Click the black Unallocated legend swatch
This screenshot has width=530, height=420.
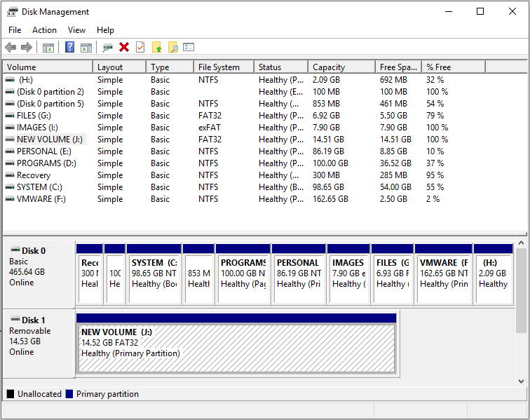(11, 394)
